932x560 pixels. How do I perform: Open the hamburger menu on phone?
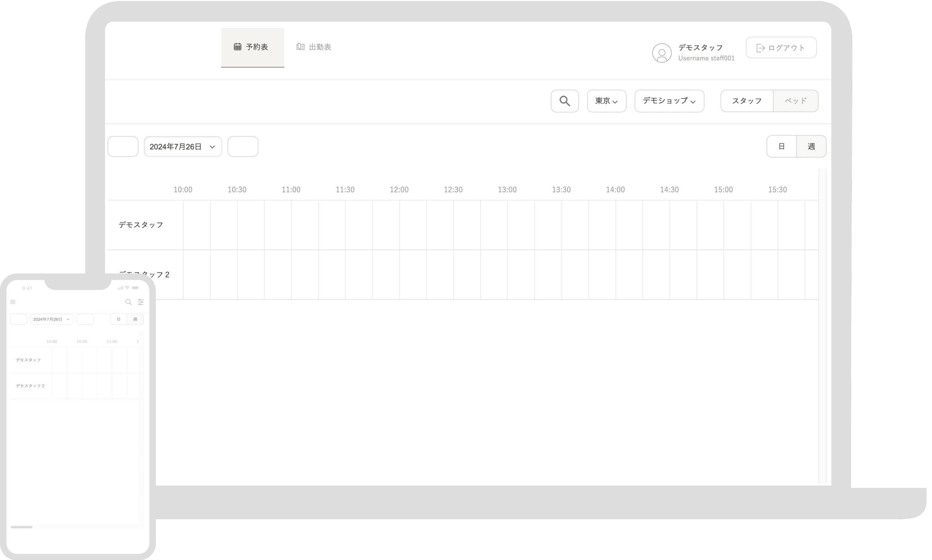(x=13, y=302)
